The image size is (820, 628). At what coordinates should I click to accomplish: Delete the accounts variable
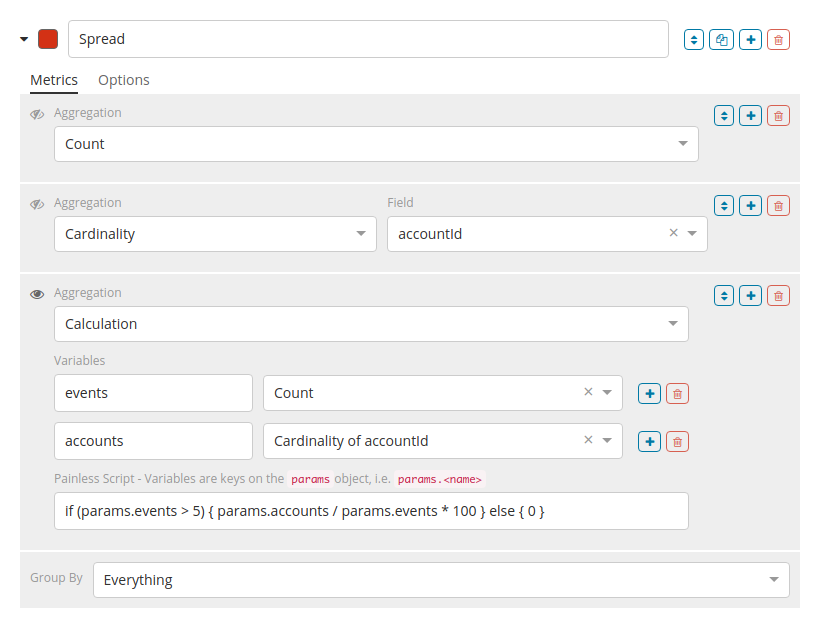click(x=677, y=442)
